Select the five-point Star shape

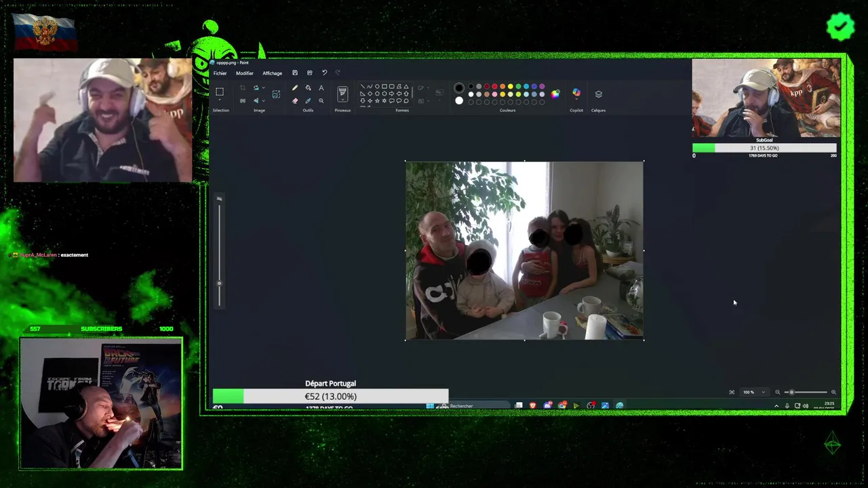377,100
